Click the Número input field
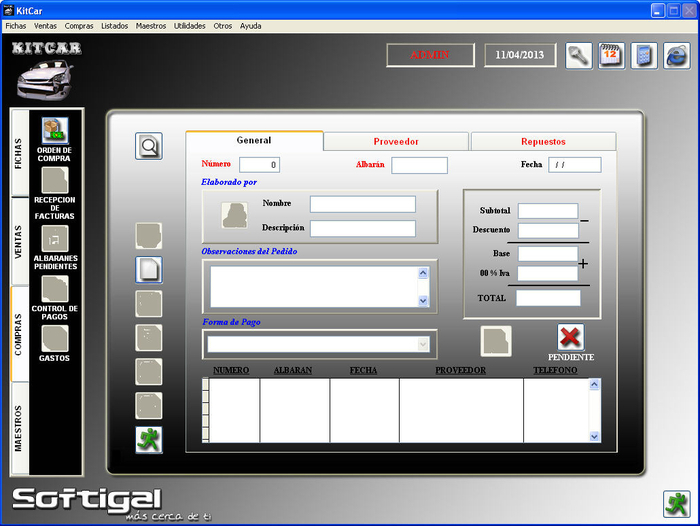This screenshot has width=700, height=526. [259, 165]
